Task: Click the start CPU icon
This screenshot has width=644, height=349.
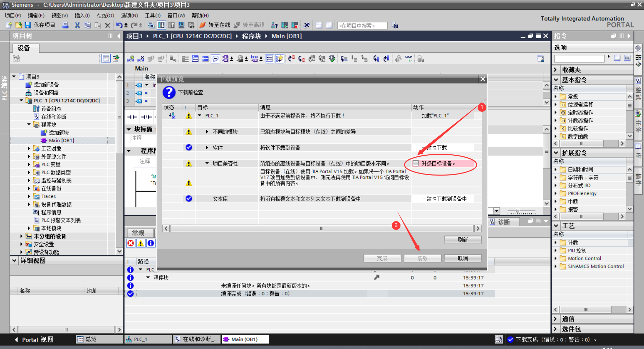Action: point(285,25)
